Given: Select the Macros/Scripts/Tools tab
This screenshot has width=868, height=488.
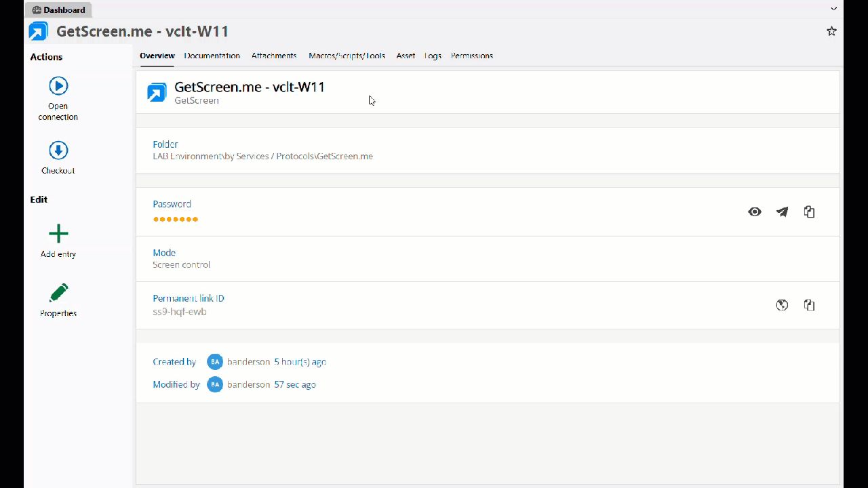Looking at the screenshot, I should pos(347,56).
